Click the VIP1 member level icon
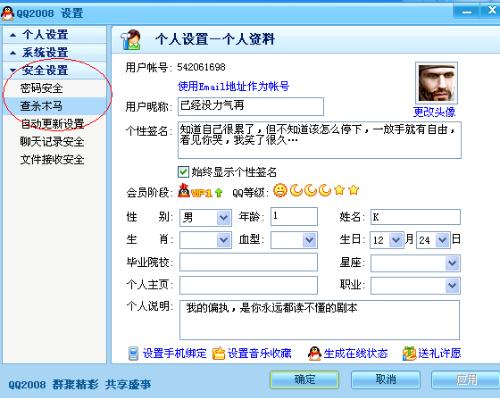The height and width of the screenshot is (398, 500). coord(195,191)
